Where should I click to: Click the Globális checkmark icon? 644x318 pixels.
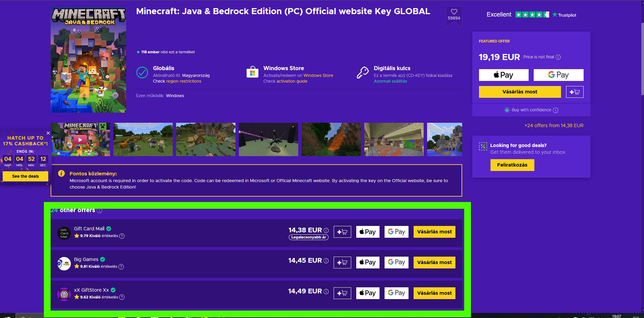pyautogui.click(x=142, y=73)
